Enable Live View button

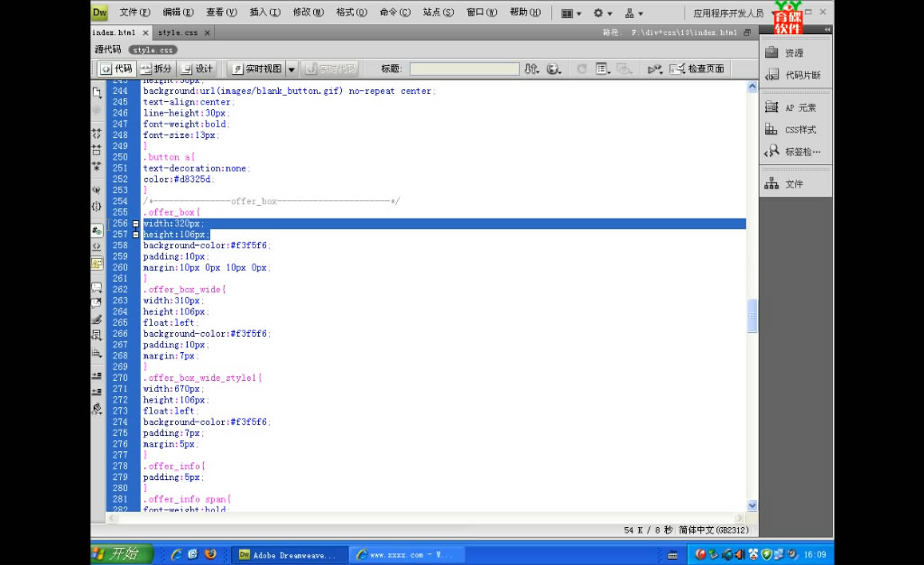[x=256, y=69]
